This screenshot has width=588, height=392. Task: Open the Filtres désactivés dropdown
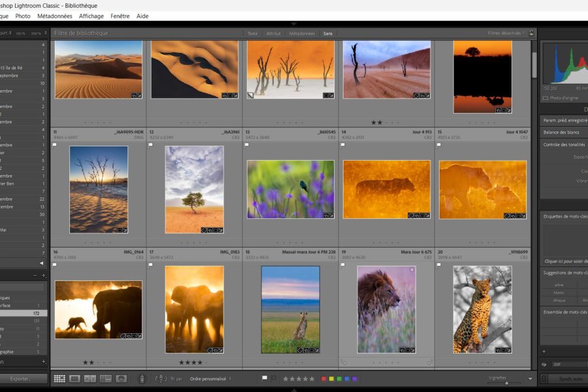click(x=506, y=33)
